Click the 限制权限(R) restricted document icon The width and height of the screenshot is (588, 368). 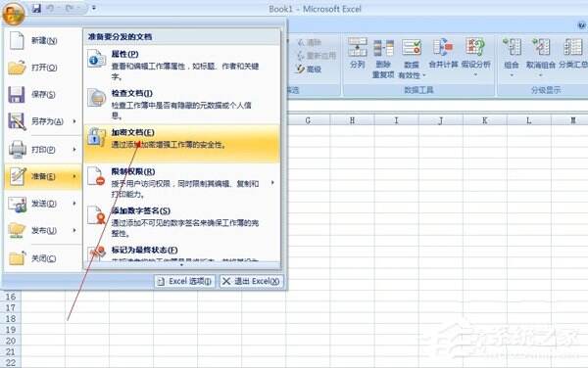tap(96, 176)
